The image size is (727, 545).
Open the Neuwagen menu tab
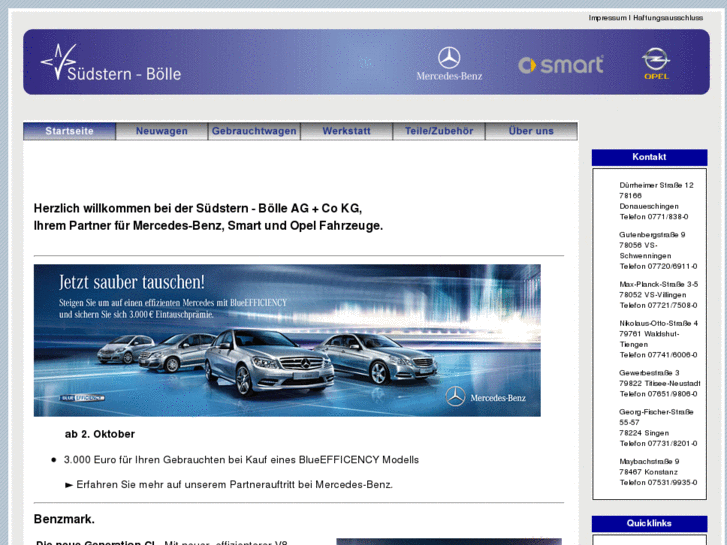pos(162,131)
